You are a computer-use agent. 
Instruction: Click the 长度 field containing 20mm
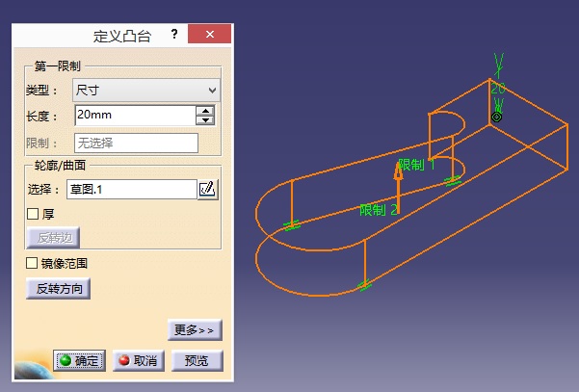[x=133, y=116]
